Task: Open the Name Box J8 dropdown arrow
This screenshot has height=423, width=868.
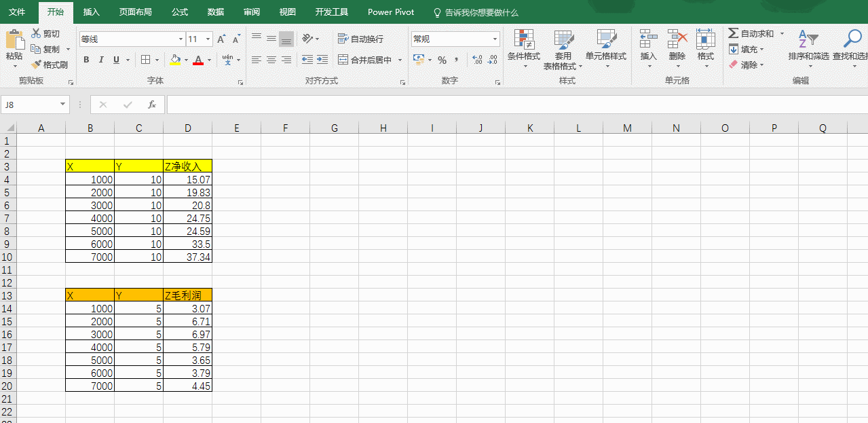Action: pyautogui.click(x=63, y=105)
